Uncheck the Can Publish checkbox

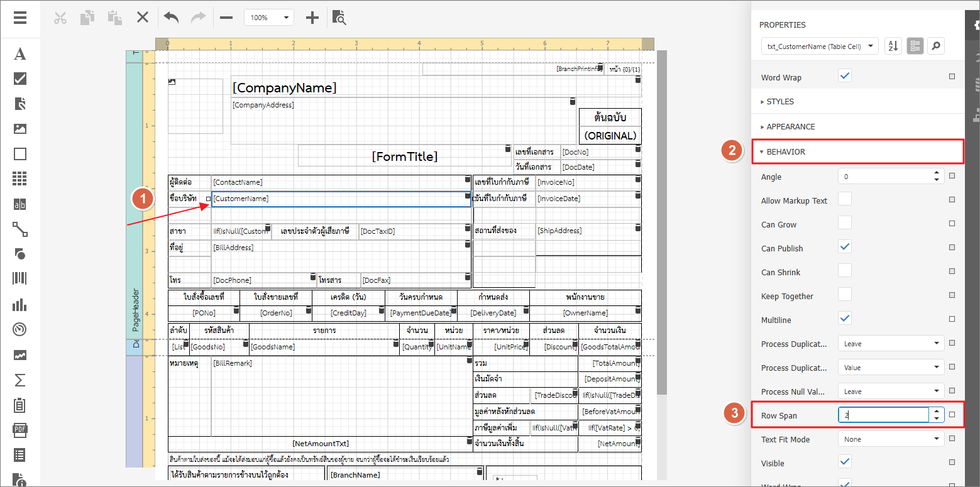coord(845,247)
